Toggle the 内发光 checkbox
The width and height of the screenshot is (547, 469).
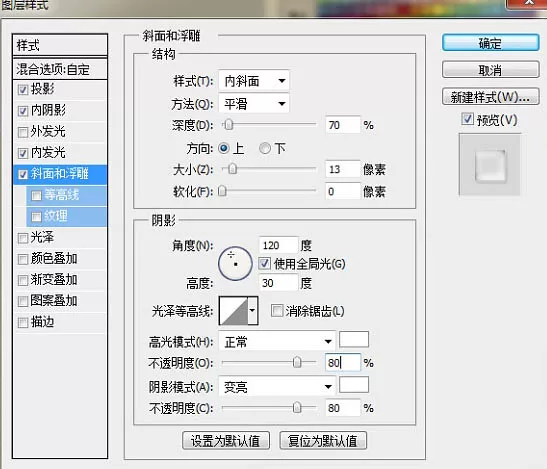coord(23,153)
